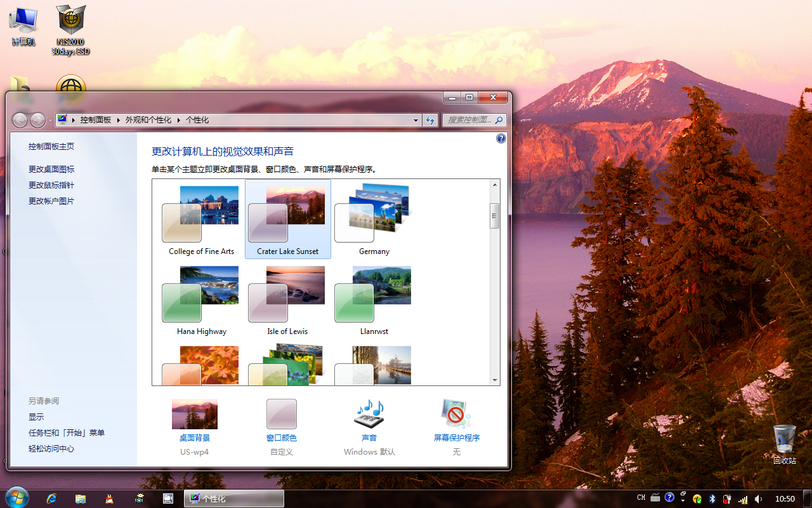Open 轻松访问中心 link
The image size is (812, 508).
pyautogui.click(x=51, y=448)
